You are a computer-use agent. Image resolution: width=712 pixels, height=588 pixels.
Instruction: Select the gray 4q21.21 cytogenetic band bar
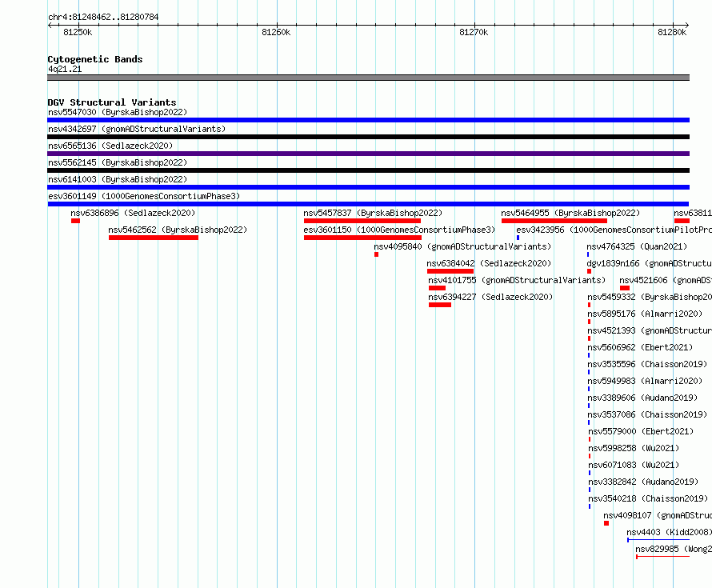pyautogui.click(x=368, y=78)
